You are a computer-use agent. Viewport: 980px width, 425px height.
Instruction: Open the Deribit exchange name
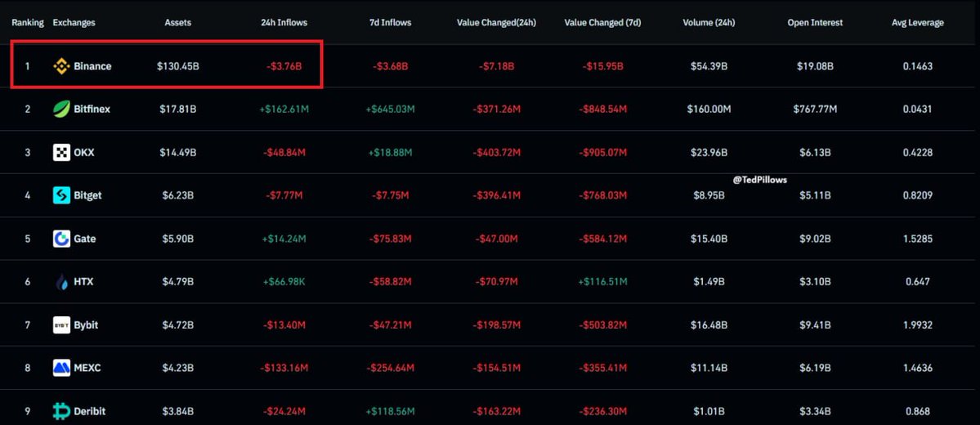coord(89,411)
